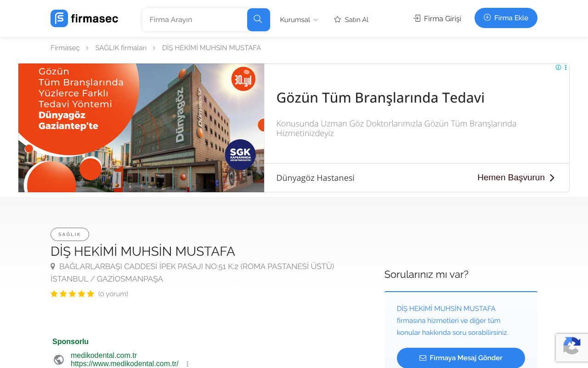This screenshot has width=588, height=368.
Task: Click the Dünyagöz hospital ad image
Action: coord(141,128)
